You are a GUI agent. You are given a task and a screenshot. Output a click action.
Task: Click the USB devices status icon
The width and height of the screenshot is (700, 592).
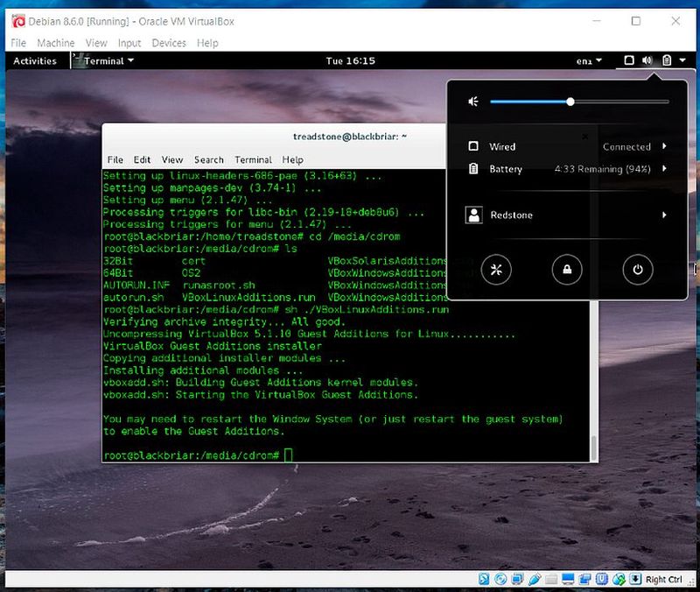pyautogui.click(x=535, y=579)
